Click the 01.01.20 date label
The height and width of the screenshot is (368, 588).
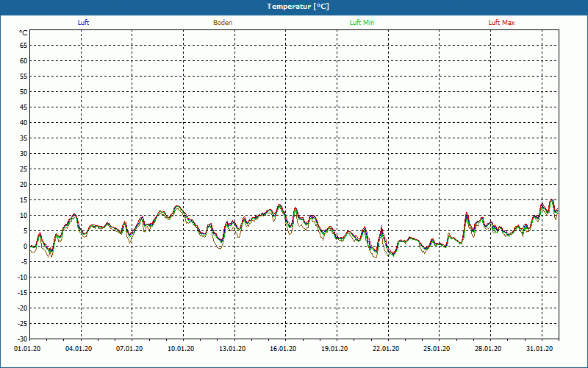tap(27, 349)
